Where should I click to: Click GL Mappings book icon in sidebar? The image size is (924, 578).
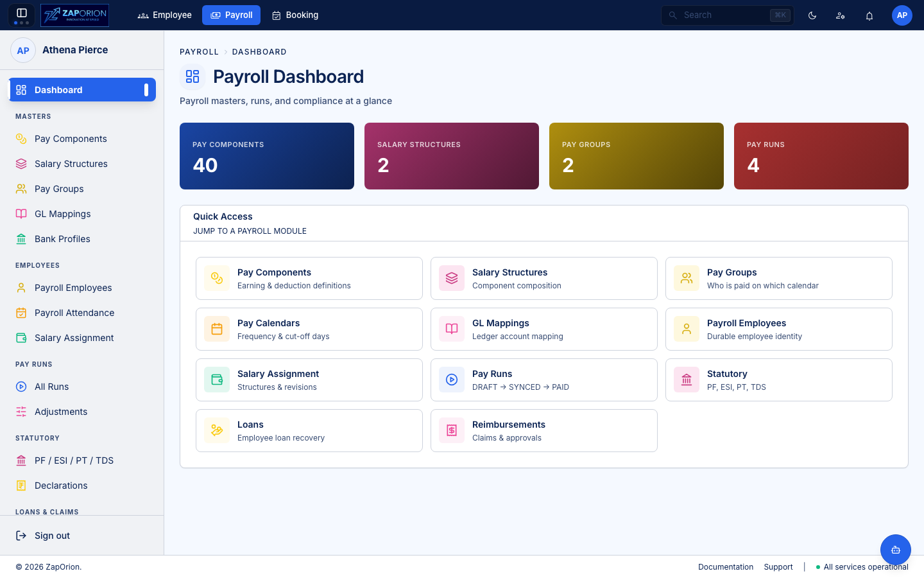pos(21,214)
